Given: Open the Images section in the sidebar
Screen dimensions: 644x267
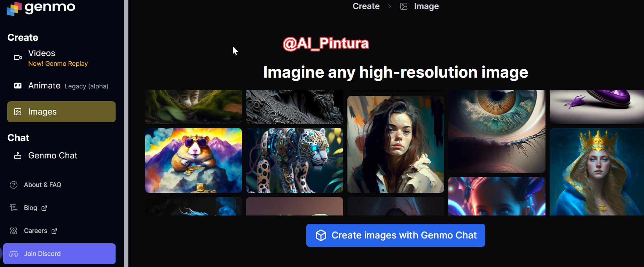Looking at the screenshot, I should [x=61, y=112].
